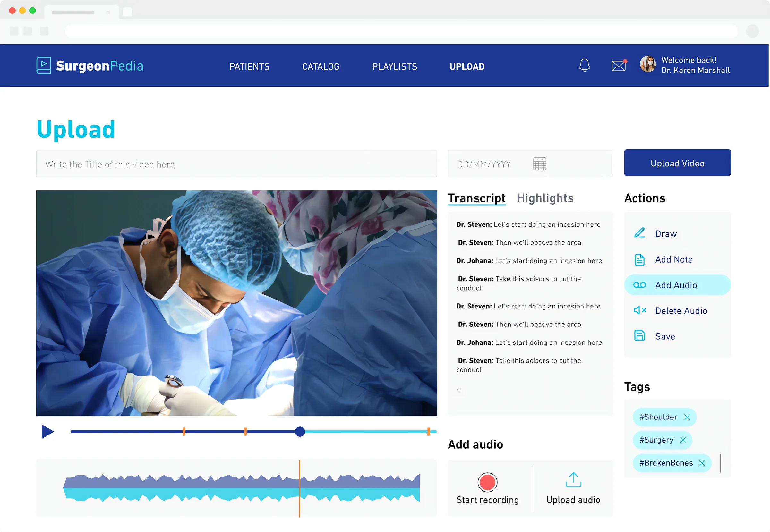
Task: Click the Add Note document icon
Action: click(639, 260)
